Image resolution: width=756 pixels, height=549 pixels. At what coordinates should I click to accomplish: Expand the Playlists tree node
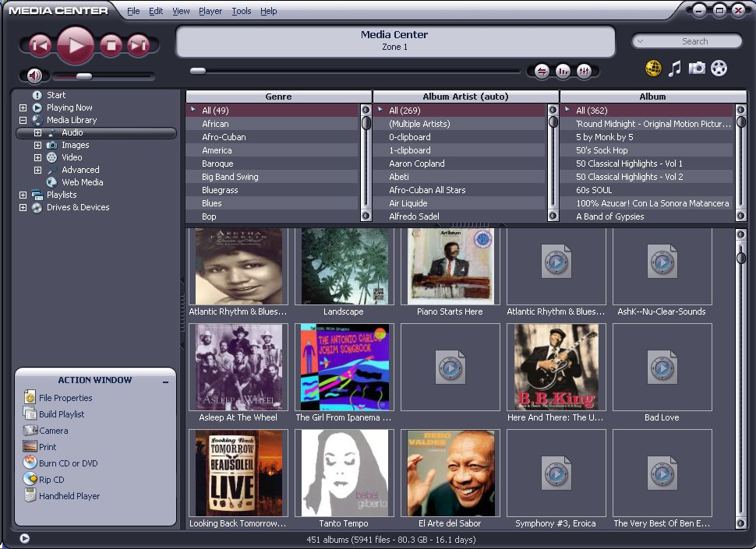[x=23, y=195]
